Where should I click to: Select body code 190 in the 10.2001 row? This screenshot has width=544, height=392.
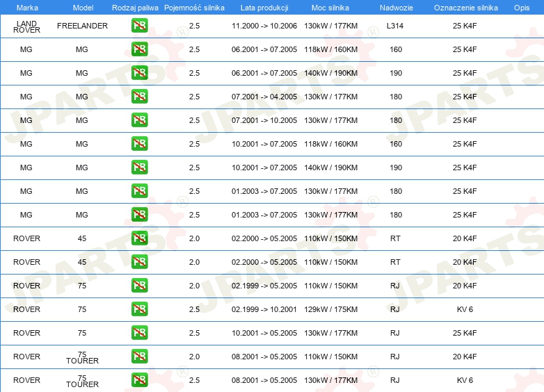click(396, 168)
